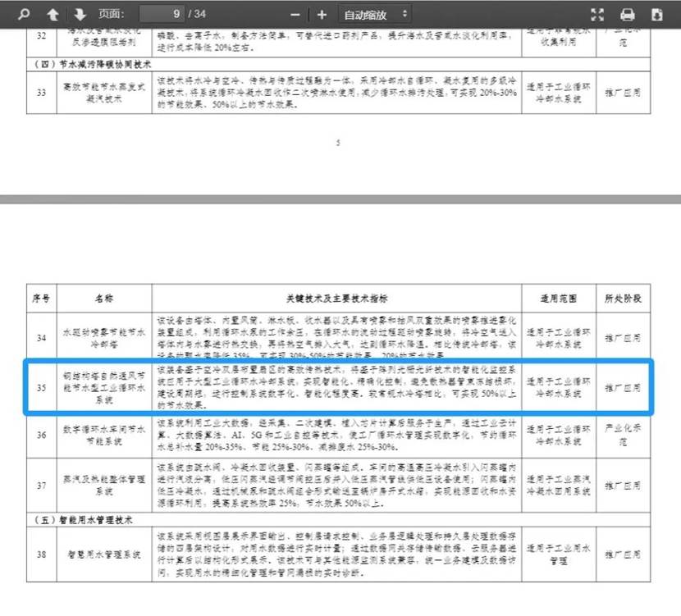Open the find-in-document search tool
This screenshot has width=681, height=616.
pyautogui.click(x=24, y=14)
